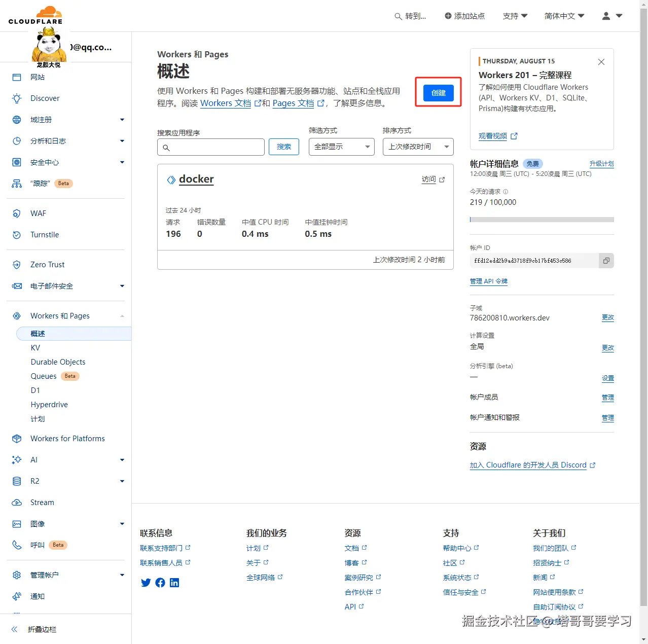
Task: Click the 升级计划 link
Action: click(601, 164)
